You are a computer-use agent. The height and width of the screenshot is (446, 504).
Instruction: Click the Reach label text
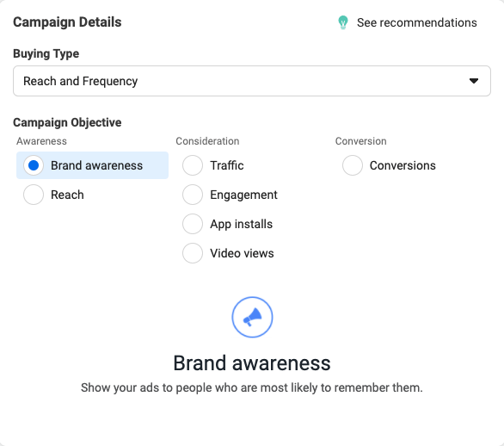tap(67, 195)
